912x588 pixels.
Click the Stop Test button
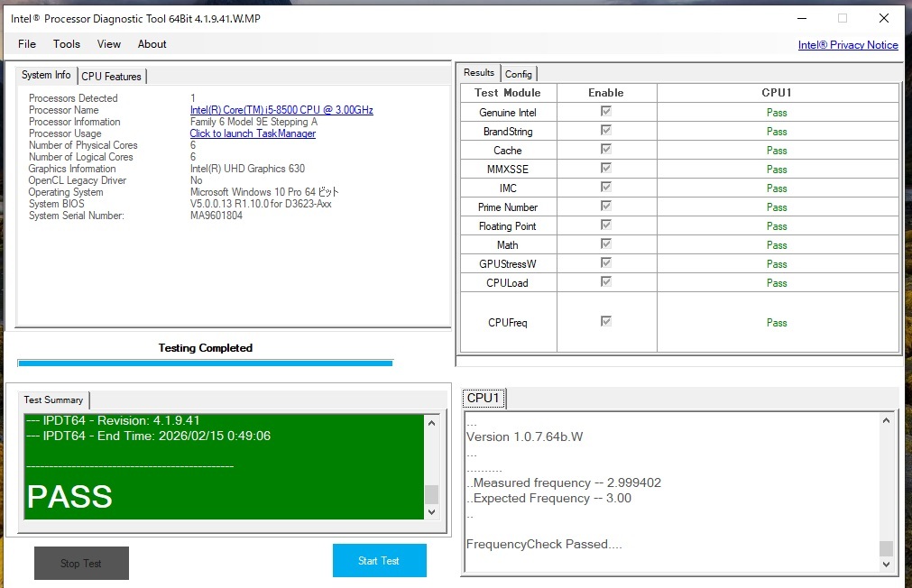[x=81, y=564]
